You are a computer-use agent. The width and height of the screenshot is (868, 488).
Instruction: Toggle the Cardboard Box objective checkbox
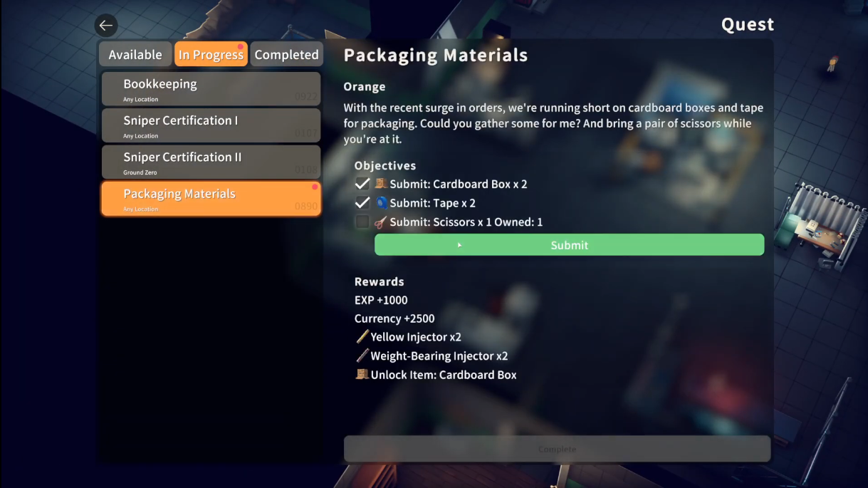tap(362, 184)
